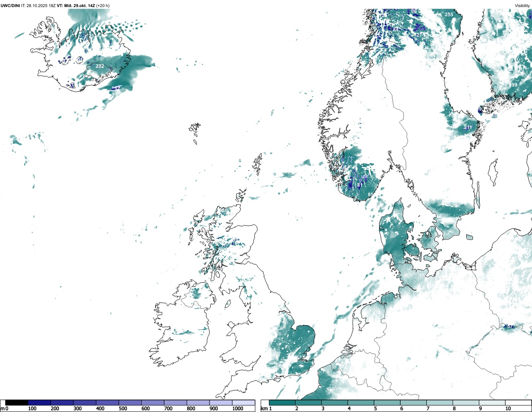Screen dimensions: 532x412
Task: Click the 'm' unit label of left legend
Action: pyautogui.click(x=2, y=409)
